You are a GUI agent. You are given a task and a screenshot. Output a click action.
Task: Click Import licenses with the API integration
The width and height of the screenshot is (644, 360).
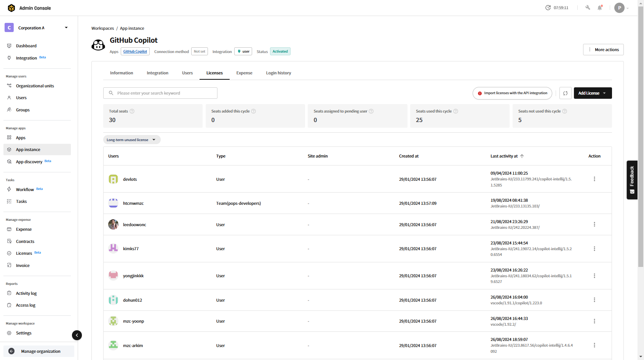coord(512,93)
